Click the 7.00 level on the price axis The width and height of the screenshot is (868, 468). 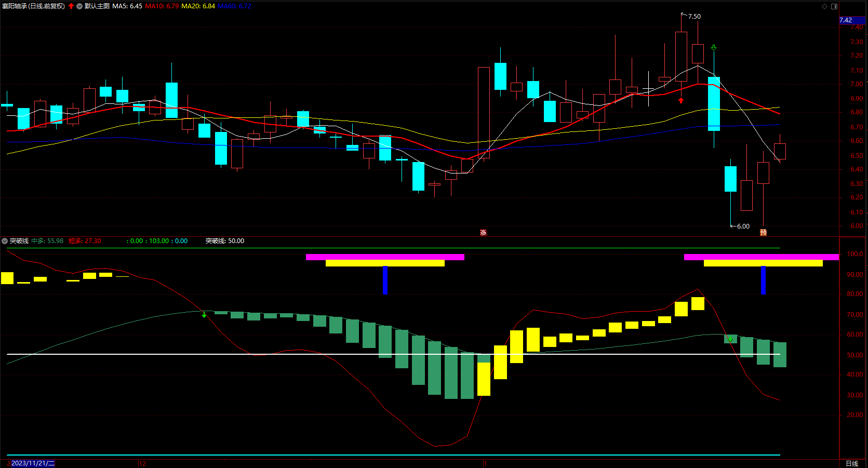click(x=857, y=84)
